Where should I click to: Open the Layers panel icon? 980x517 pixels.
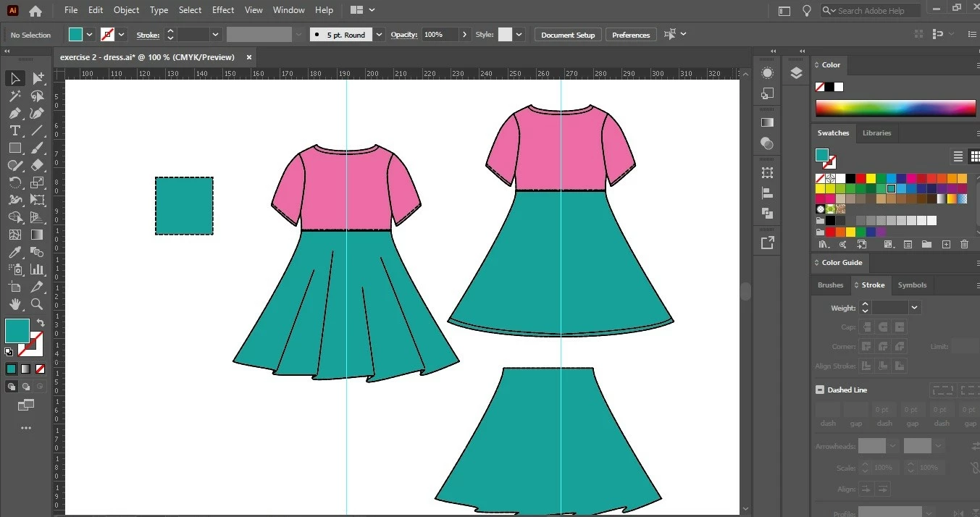click(796, 73)
